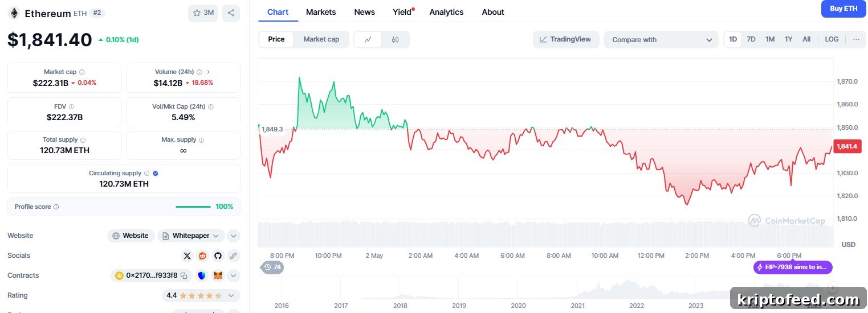Click EIP-7938 news event marker

793,267
